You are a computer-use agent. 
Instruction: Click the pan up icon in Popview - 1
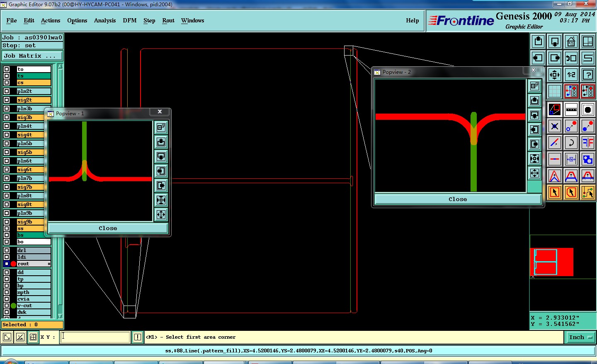[x=161, y=142]
